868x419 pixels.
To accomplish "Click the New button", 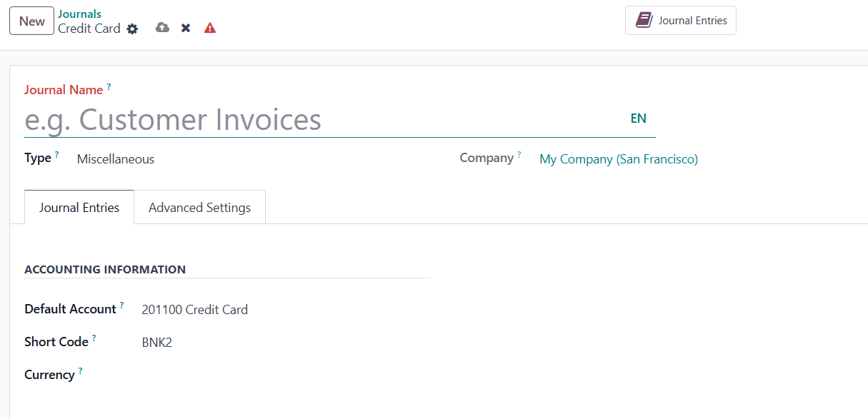I will click(x=31, y=21).
